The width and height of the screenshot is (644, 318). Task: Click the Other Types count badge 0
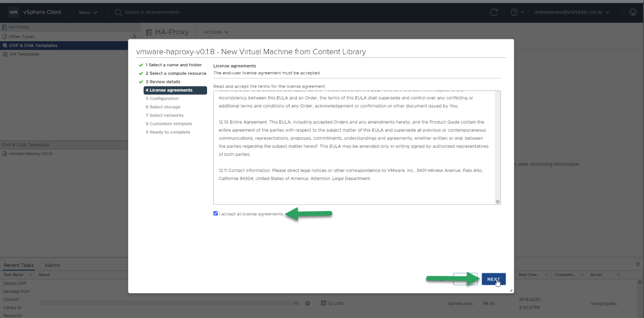[134, 37]
